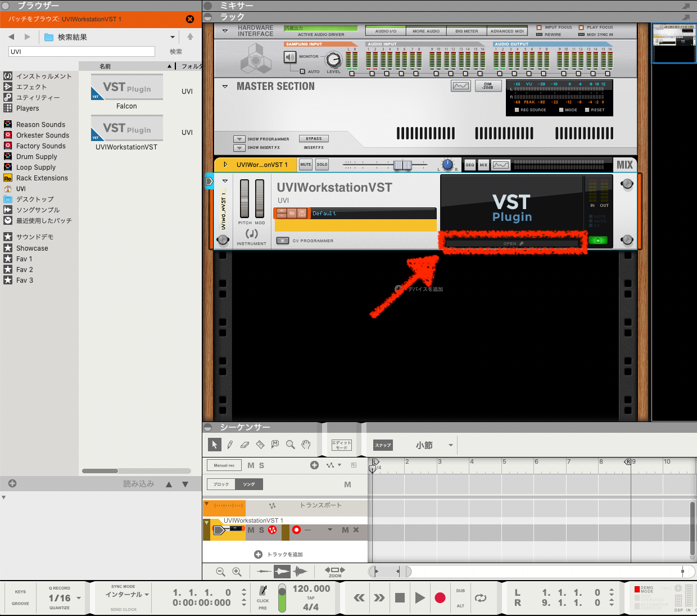Toggle record enable on UVIWorkstationVST 1 track
This screenshot has height=616, width=697.
[296, 530]
